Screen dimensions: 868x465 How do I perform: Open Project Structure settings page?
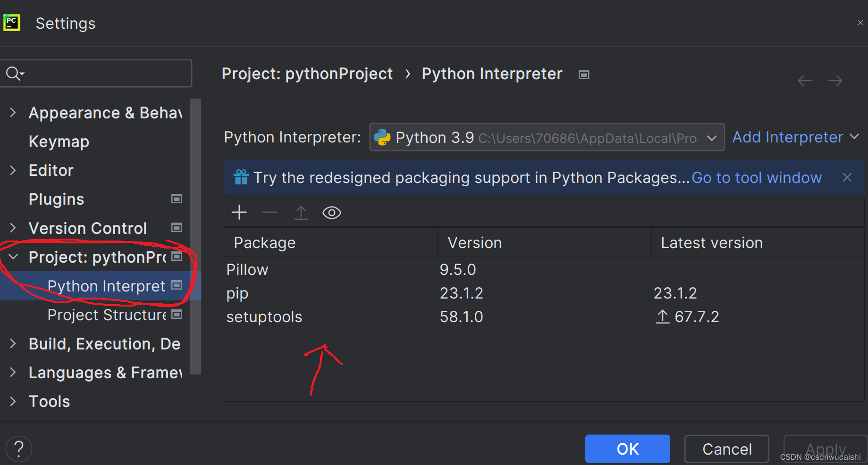[x=107, y=315]
